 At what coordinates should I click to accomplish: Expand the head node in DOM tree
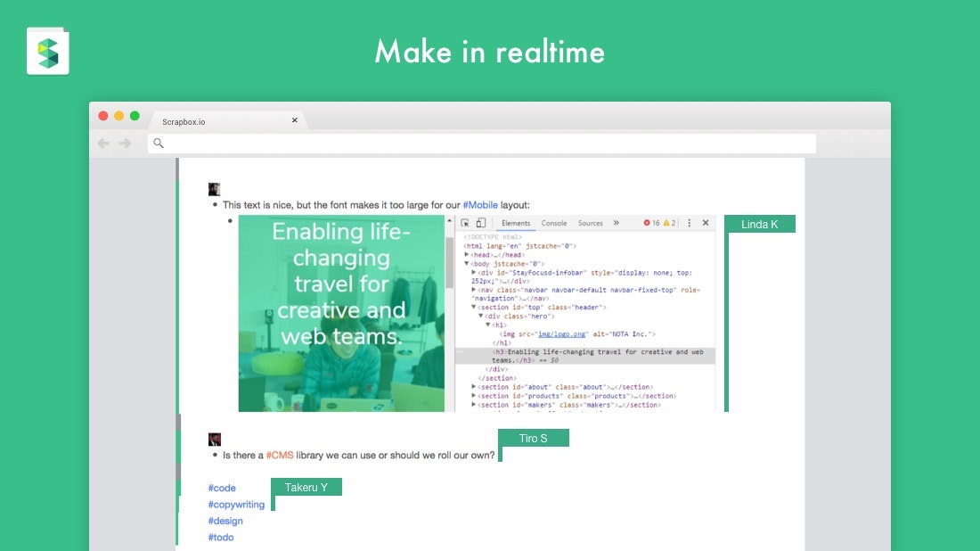coord(466,255)
